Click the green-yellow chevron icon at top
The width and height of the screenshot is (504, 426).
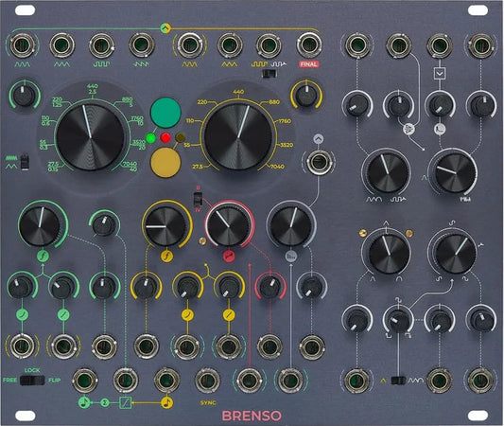(165, 28)
